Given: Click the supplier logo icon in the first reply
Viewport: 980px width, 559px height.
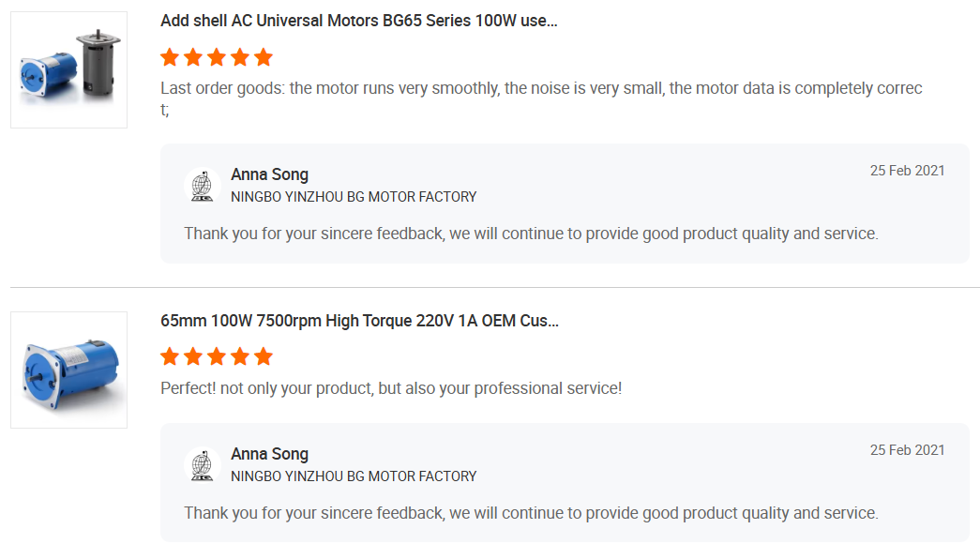Looking at the screenshot, I should (202, 185).
